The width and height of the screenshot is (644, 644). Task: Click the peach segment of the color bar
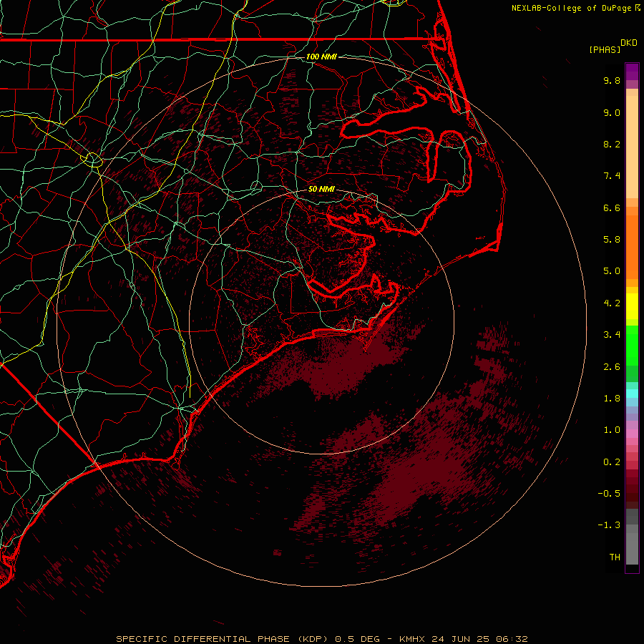coord(632,144)
